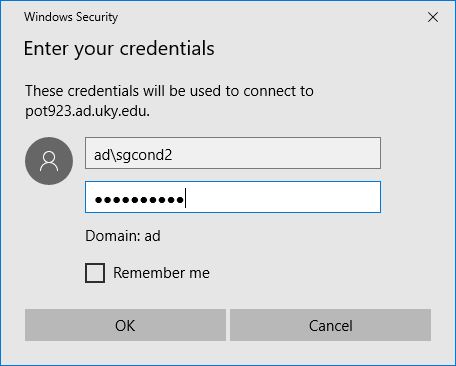Click the Remember me label text
Screen dimensions: 456x366
(162, 273)
